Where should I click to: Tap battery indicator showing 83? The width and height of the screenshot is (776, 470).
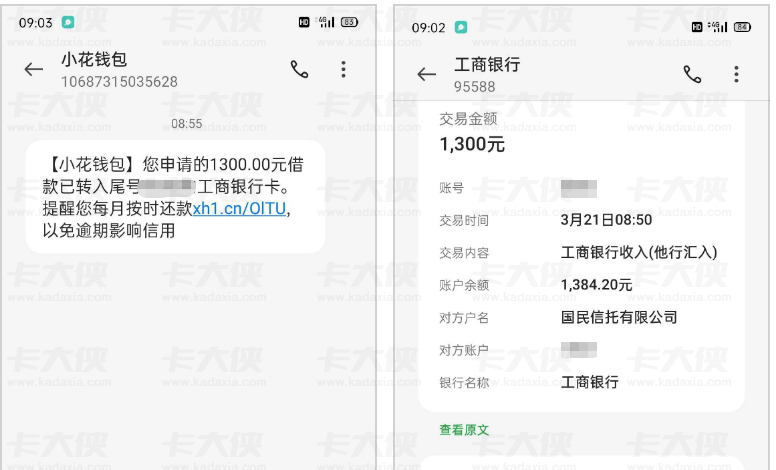[x=349, y=22]
